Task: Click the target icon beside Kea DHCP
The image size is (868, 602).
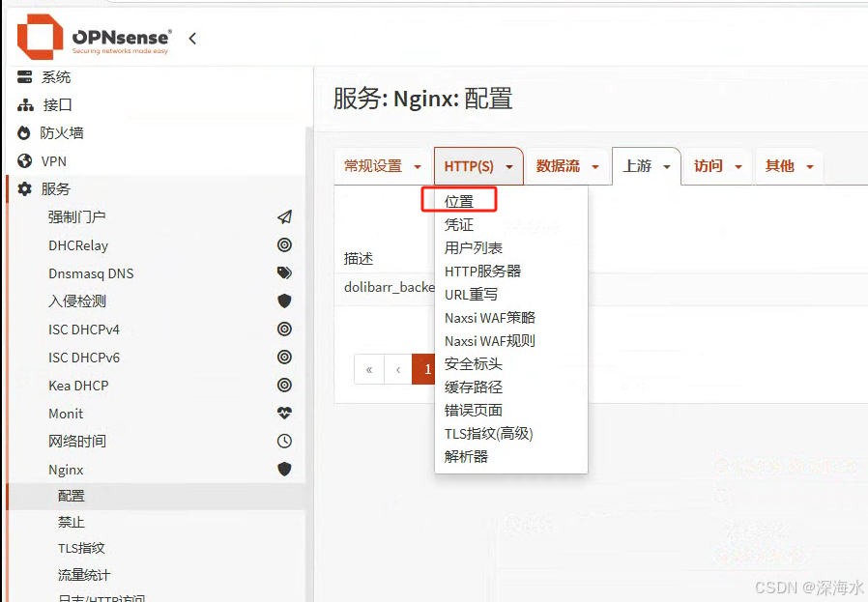Action: (284, 386)
